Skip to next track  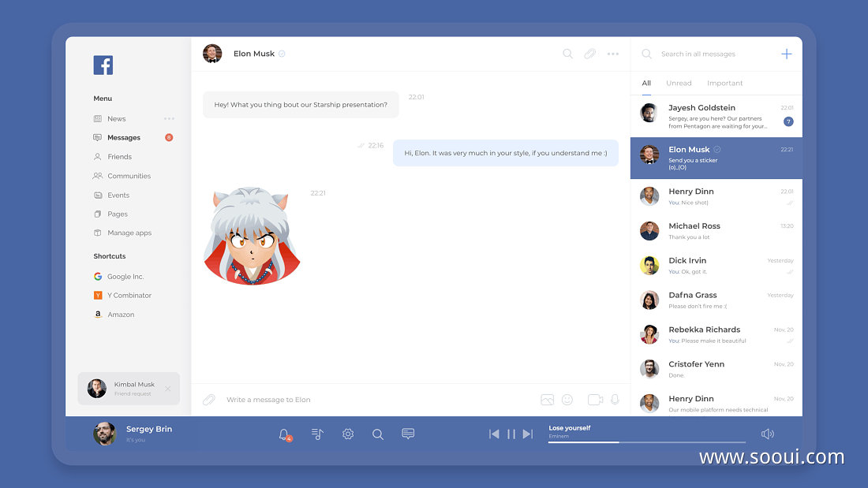coord(528,434)
